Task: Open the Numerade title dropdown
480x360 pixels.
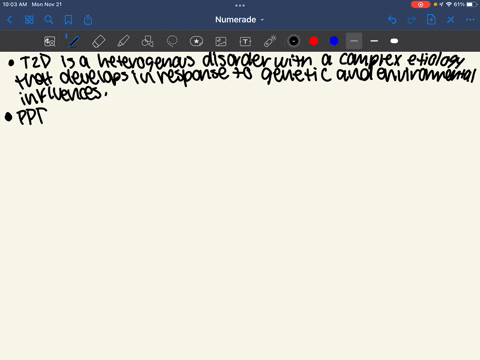Action: tap(239, 20)
